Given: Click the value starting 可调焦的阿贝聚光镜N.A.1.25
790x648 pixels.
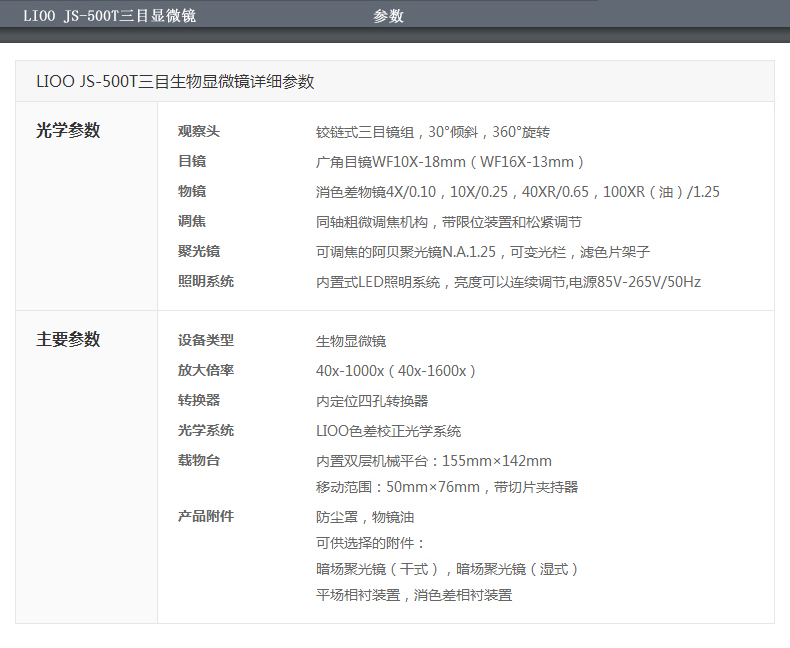Looking at the screenshot, I should (483, 252).
